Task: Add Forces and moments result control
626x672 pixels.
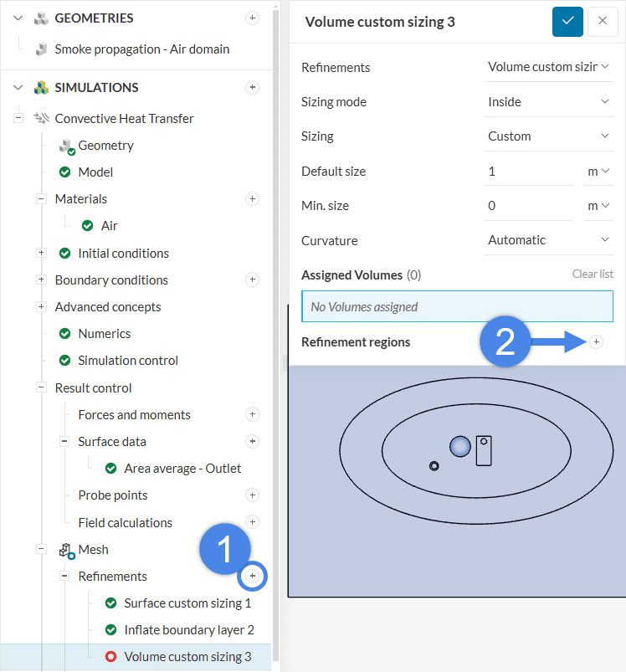Action: tap(252, 414)
